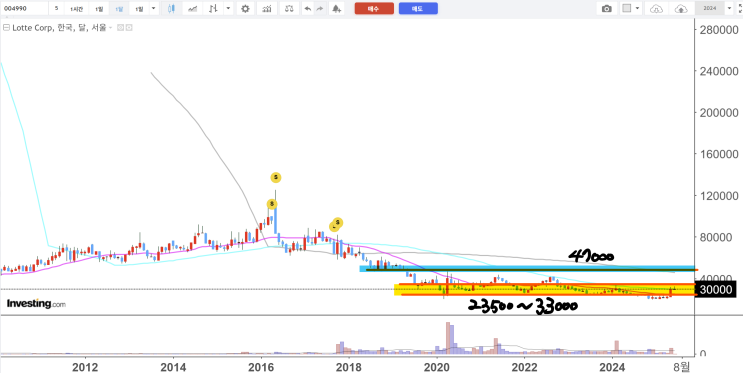Click the 2022 label on time axis
This screenshot has width=743, height=373.
[x=525, y=366]
